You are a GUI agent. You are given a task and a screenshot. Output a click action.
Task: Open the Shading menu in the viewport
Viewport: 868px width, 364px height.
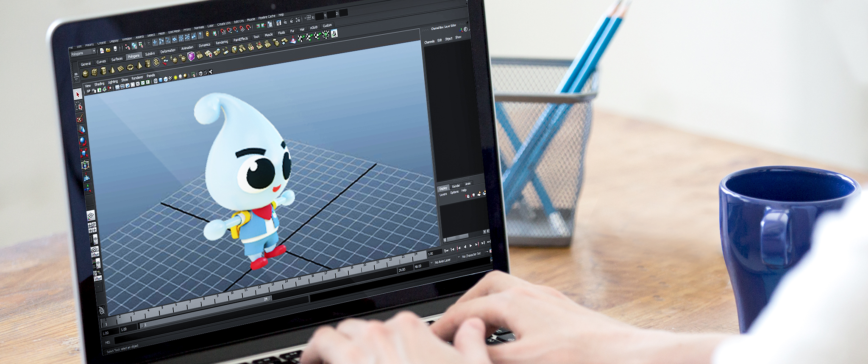click(100, 84)
